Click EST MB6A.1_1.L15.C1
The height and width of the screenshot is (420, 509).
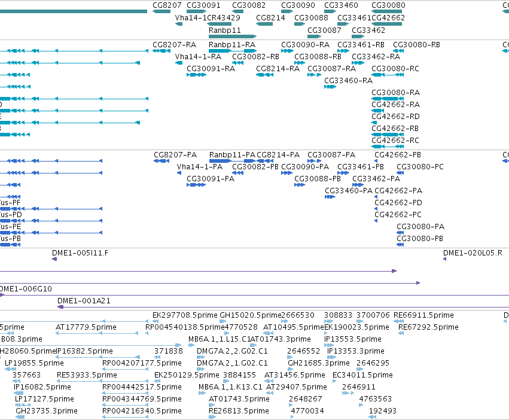tap(191, 345)
